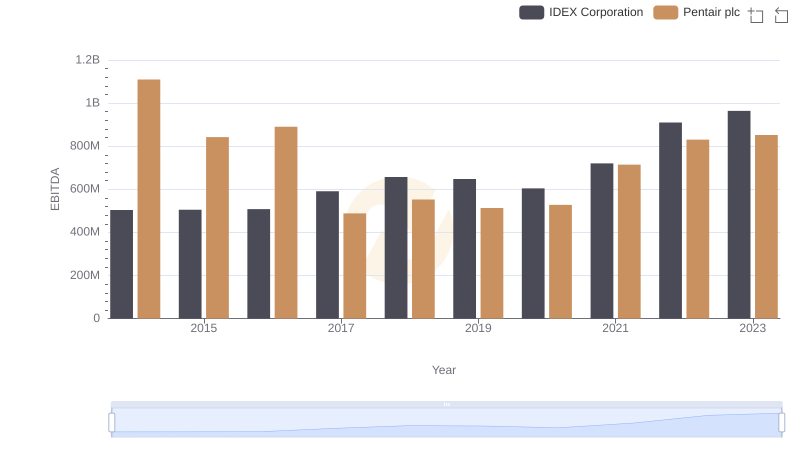
Task: Click the IDEX bar for 2022
Action: (x=670, y=220)
